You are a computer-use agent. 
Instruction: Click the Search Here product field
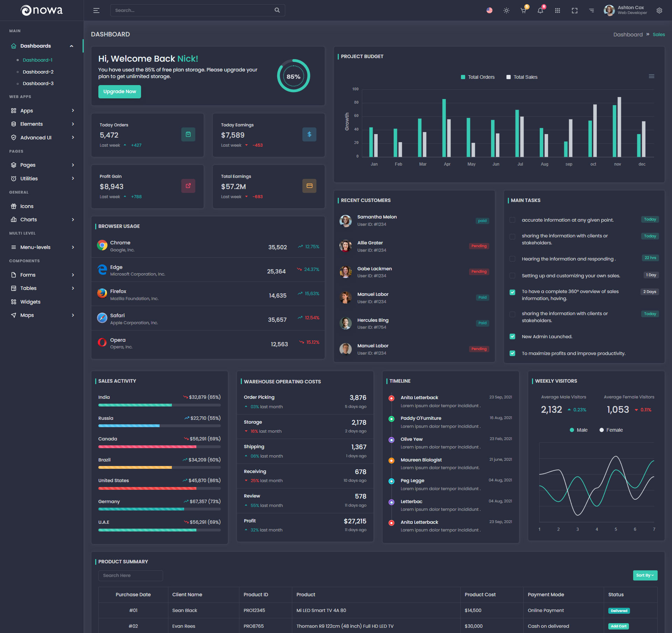pyautogui.click(x=131, y=575)
